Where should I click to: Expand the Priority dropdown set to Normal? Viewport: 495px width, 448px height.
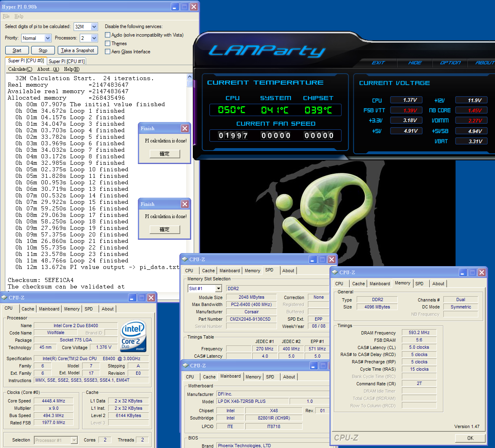click(48, 38)
